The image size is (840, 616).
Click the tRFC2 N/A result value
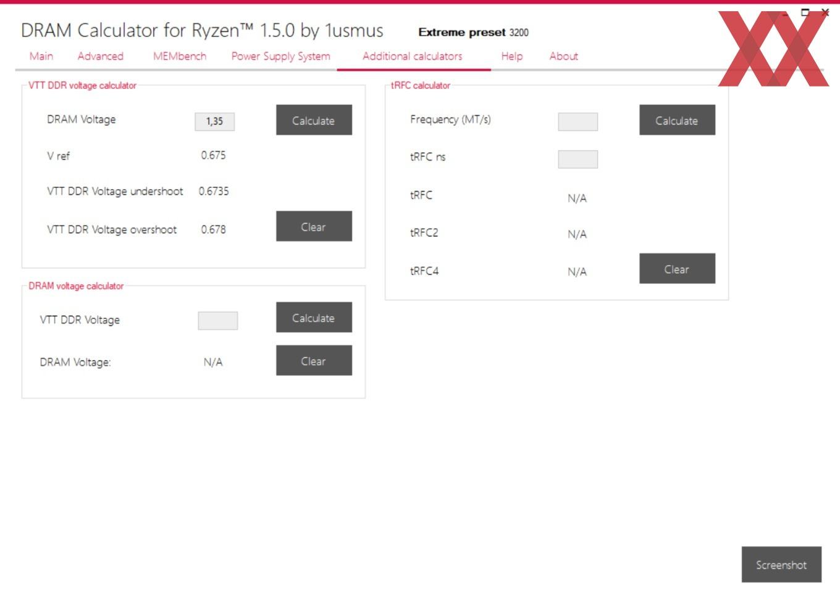click(x=577, y=234)
